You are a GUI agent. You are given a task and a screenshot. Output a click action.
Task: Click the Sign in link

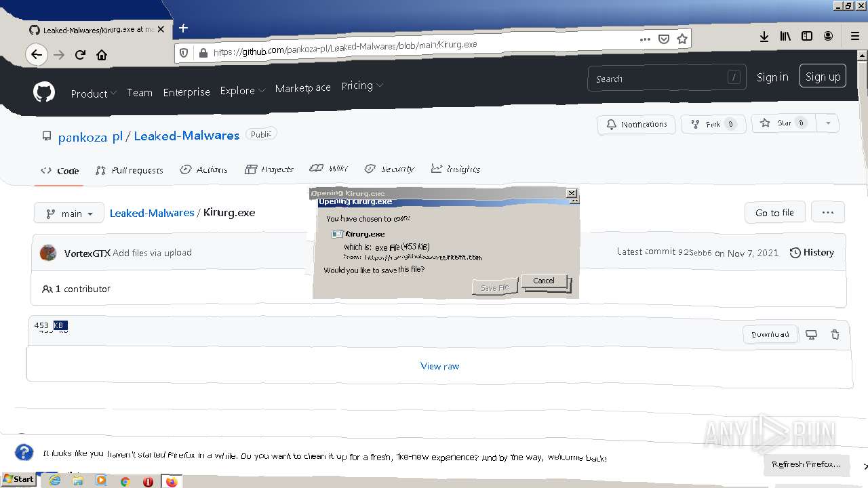coord(772,77)
